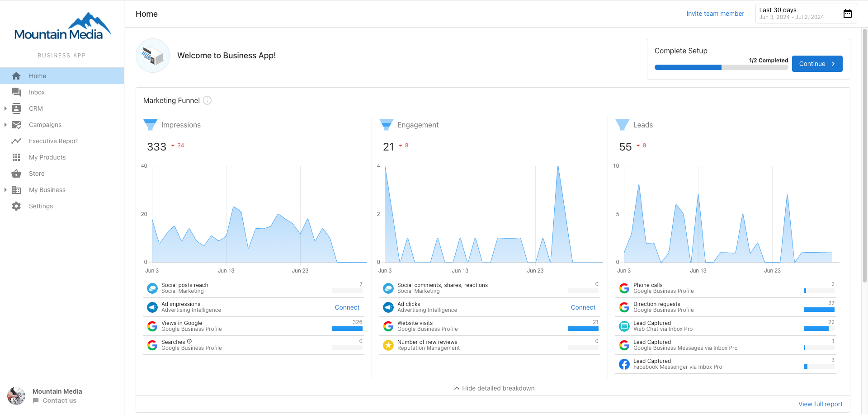
Task: Click the Settings gear icon
Action: click(16, 206)
